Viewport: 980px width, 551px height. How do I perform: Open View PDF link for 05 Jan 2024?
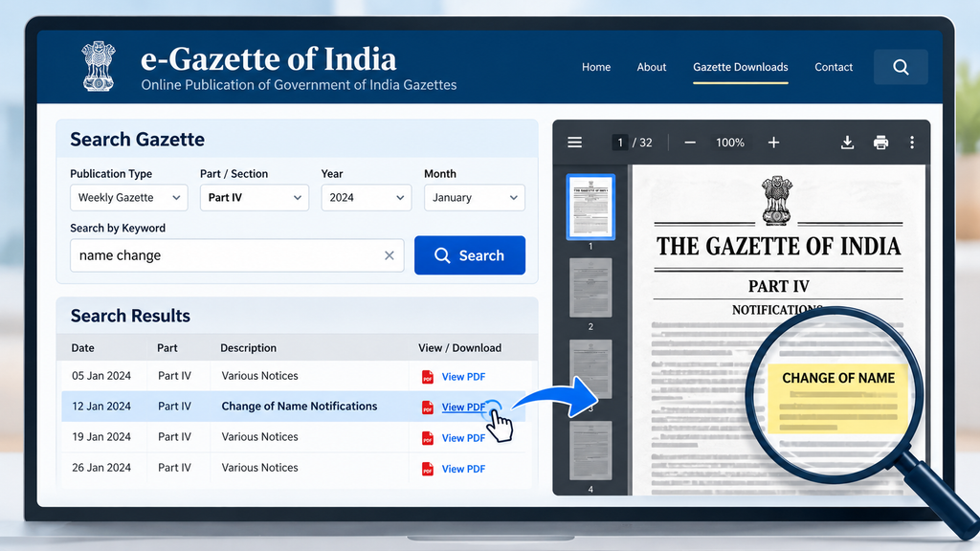point(463,377)
